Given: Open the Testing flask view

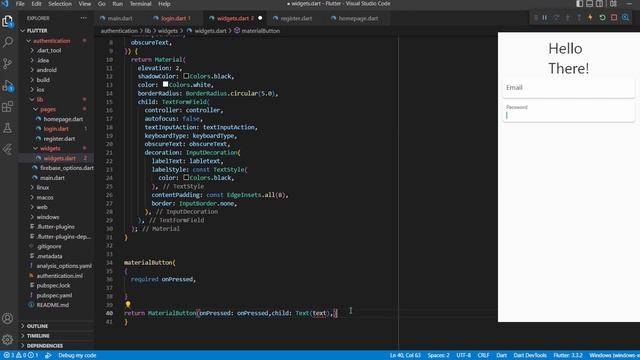Looking at the screenshot, I should click(8, 128).
